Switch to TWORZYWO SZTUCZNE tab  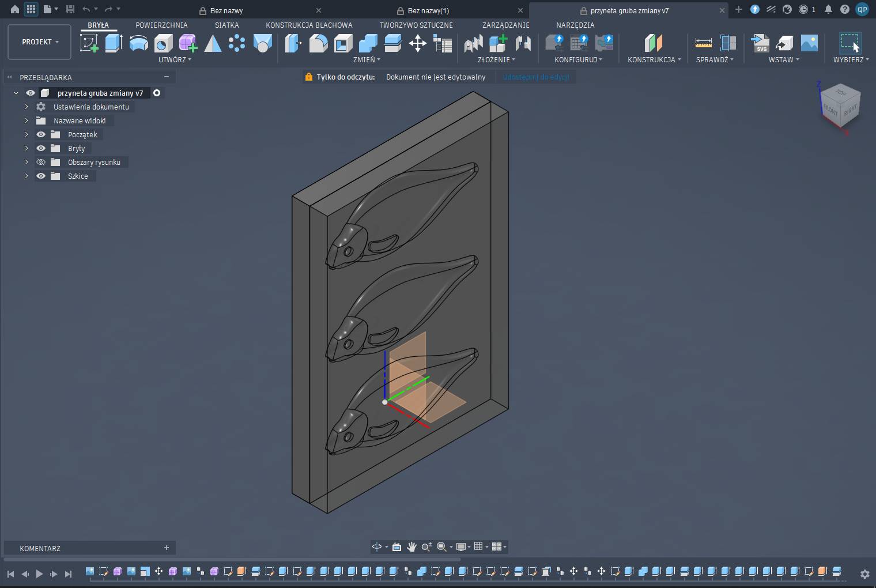click(416, 25)
